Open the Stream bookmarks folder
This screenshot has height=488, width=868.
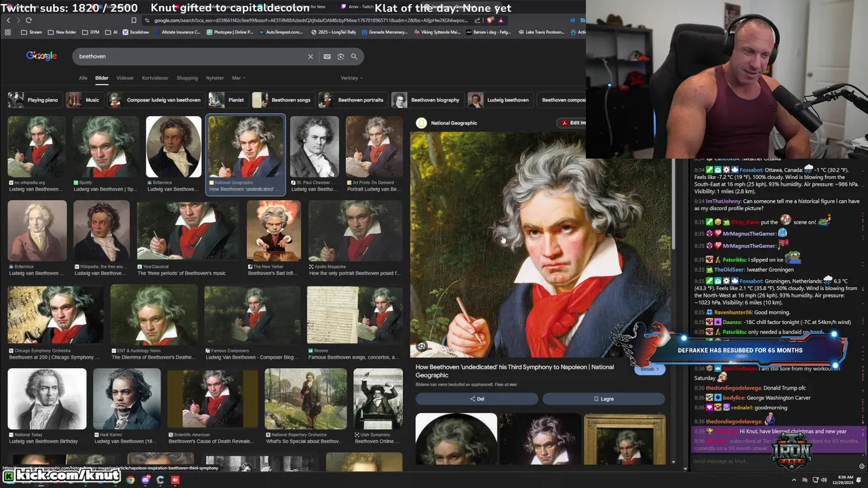[x=31, y=32]
